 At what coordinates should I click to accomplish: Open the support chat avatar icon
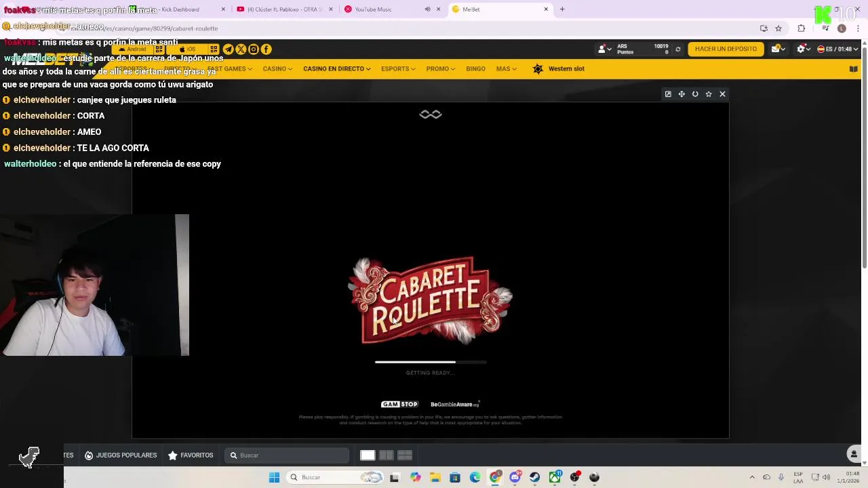click(x=854, y=454)
